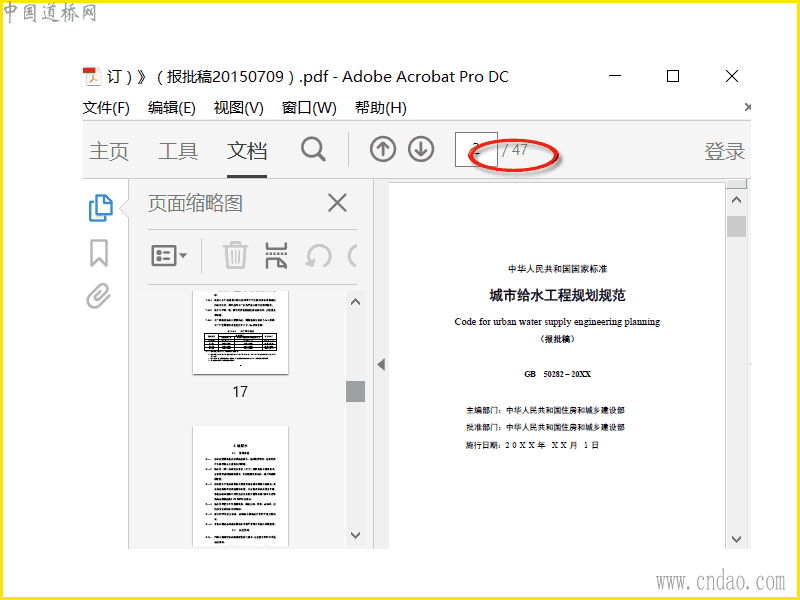Open the 帮助(H) menu
Viewport: 800px width, 600px height.
(381, 108)
